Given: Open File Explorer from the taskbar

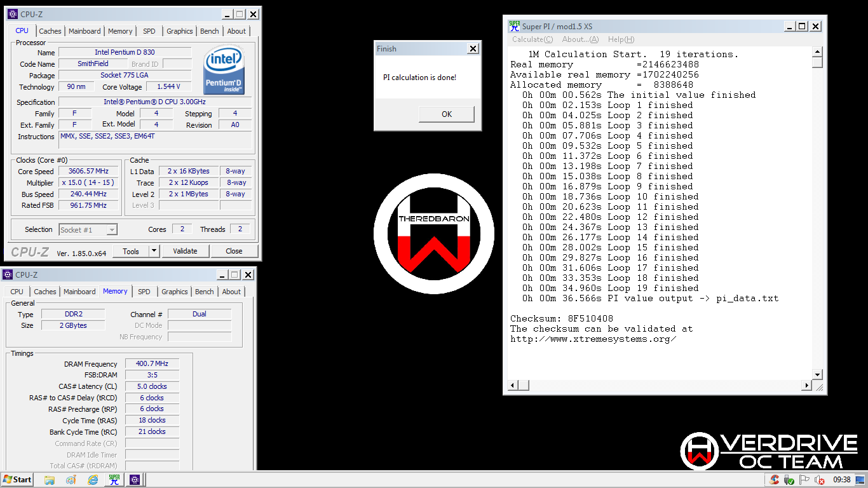Looking at the screenshot, I should pos(50,480).
